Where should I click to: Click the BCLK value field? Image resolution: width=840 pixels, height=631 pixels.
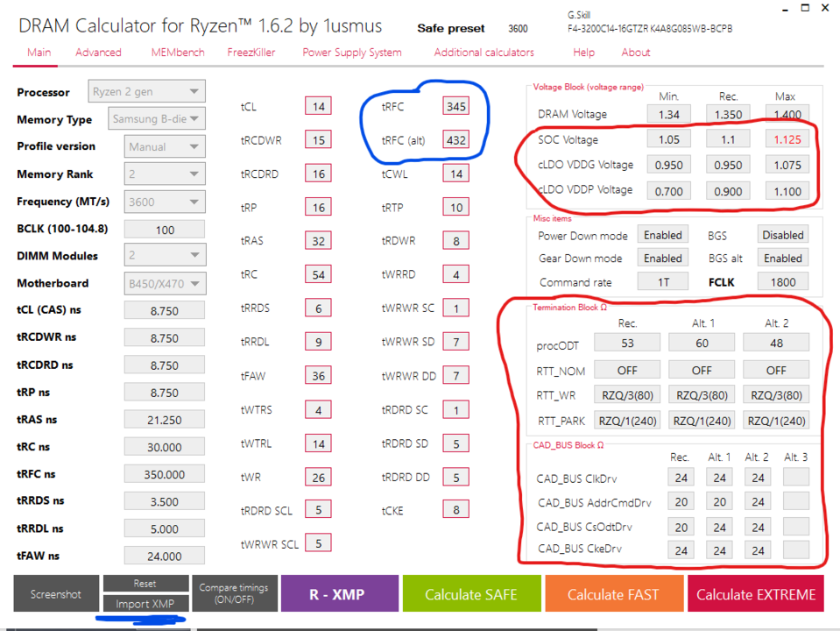point(165,230)
